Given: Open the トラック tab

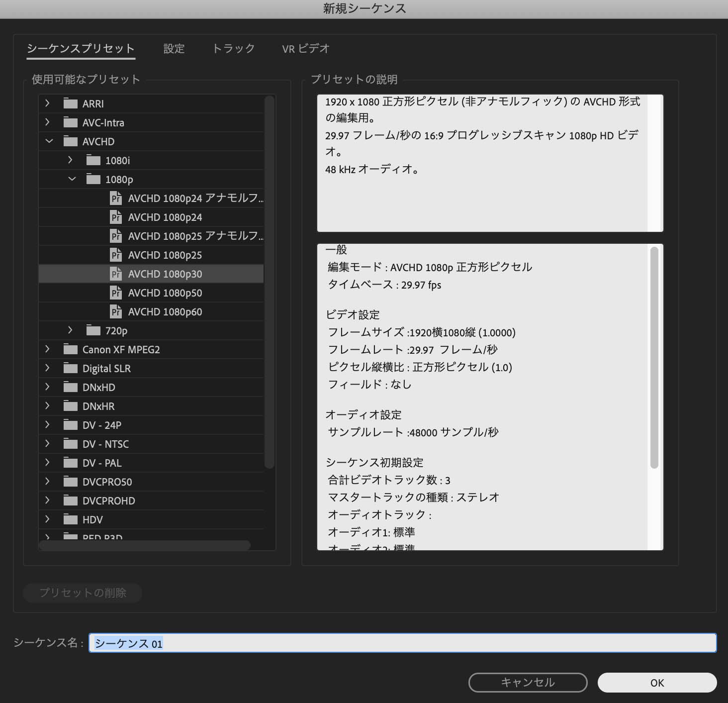Looking at the screenshot, I should tap(233, 48).
